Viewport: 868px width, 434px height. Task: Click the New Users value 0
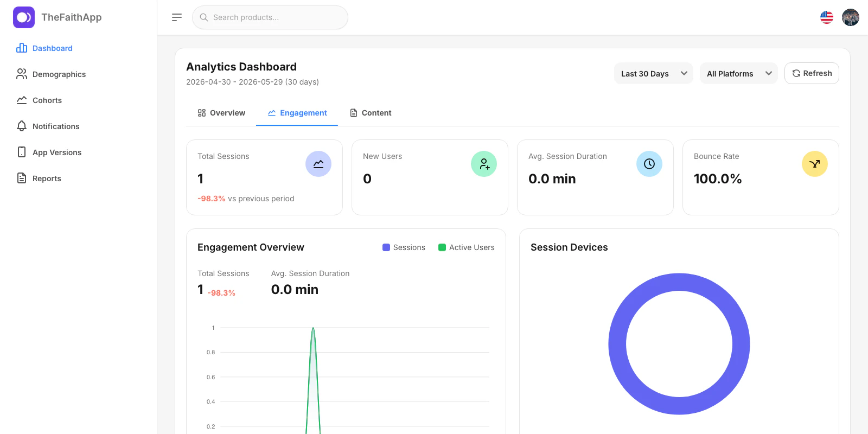pos(367,178)
